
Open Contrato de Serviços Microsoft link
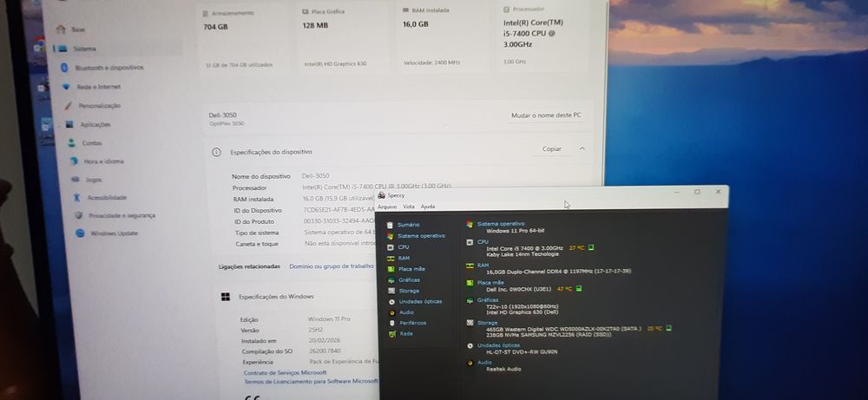pyautogui.click(x=285, y=373)
